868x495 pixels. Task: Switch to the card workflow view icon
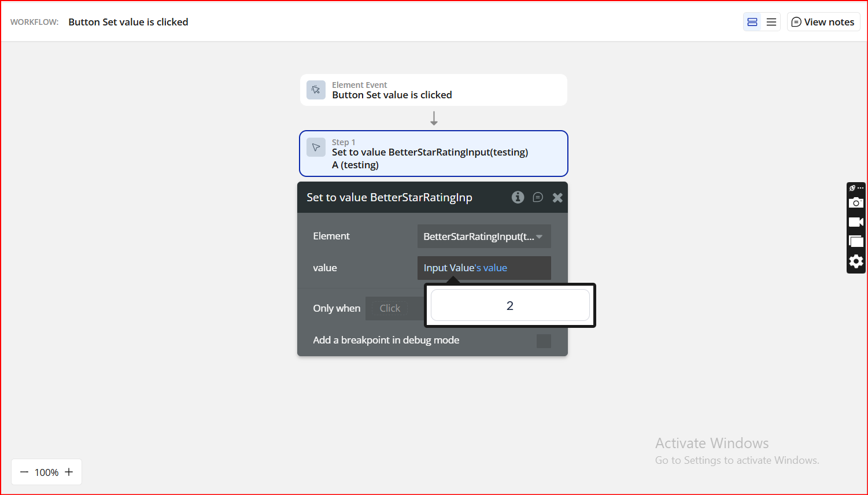pos(752,22)
